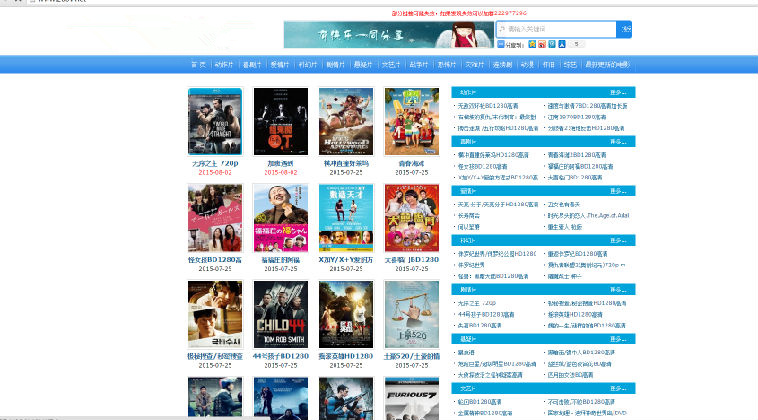Open the 大喜临门 red movie poster

click(412, 218)
